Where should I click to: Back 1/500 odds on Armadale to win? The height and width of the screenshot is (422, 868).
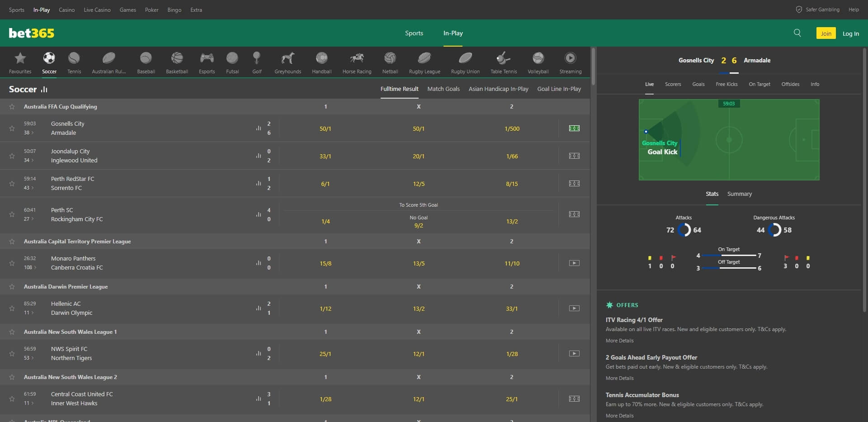pyautogui.click(x=512, y=128)
